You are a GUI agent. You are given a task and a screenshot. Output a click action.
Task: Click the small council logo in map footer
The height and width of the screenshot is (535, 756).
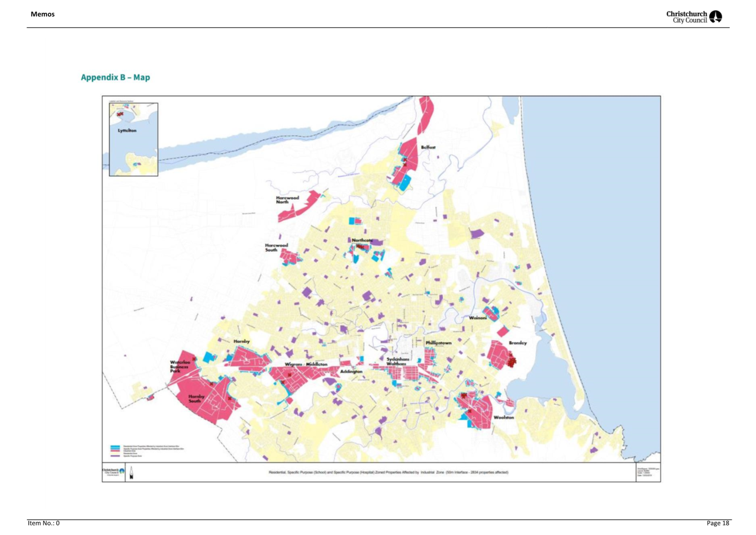[113, 472]
